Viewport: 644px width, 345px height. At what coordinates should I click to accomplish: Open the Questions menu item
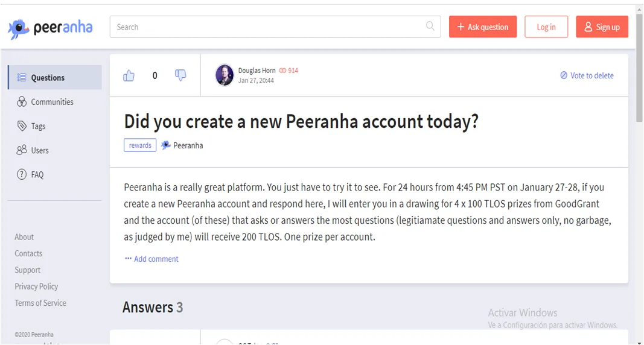coord(55,78)
